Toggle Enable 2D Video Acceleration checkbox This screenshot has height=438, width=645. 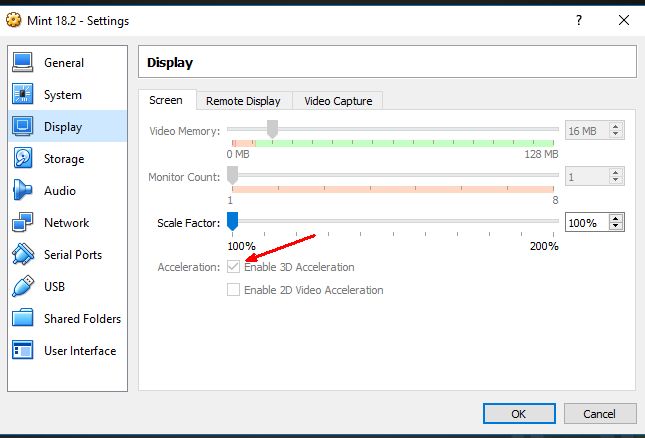pyautogui.click(x=233, y=290)
